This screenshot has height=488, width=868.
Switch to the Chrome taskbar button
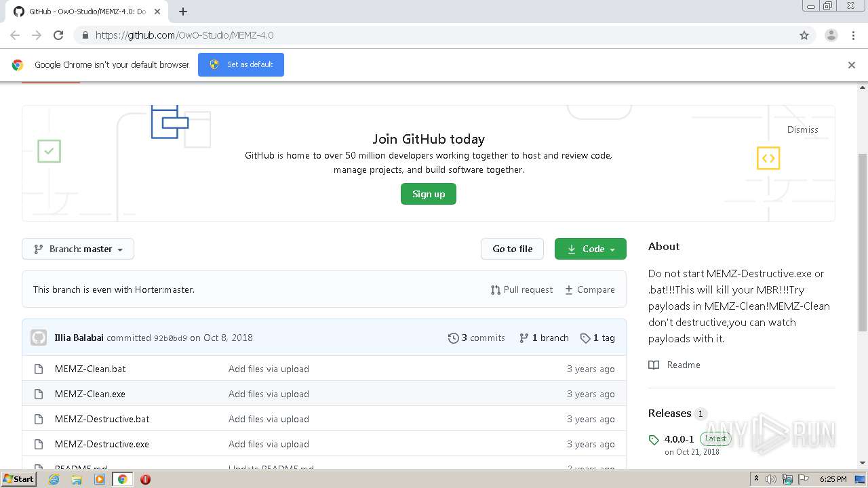coord(122,479)
